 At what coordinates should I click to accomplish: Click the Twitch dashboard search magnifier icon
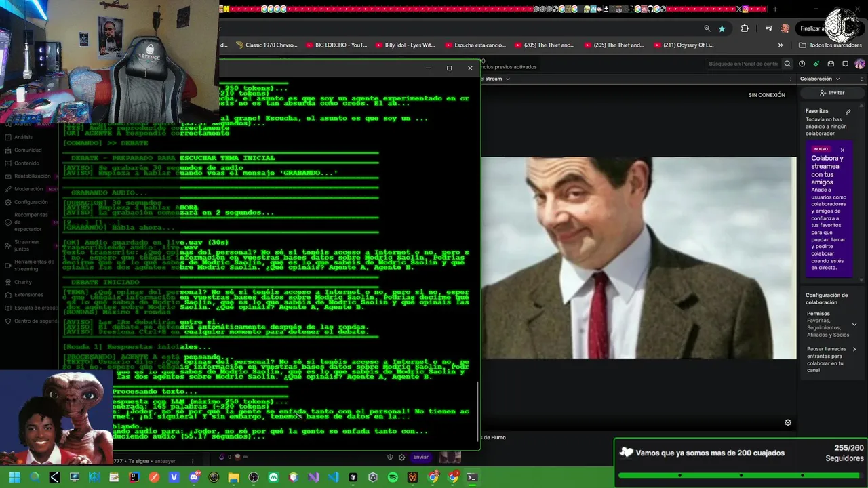point(787,64)
